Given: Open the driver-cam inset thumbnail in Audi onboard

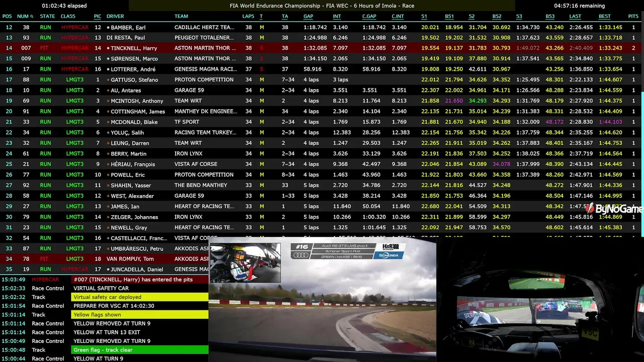Looking at the screenshot, I should click(245, 263).
